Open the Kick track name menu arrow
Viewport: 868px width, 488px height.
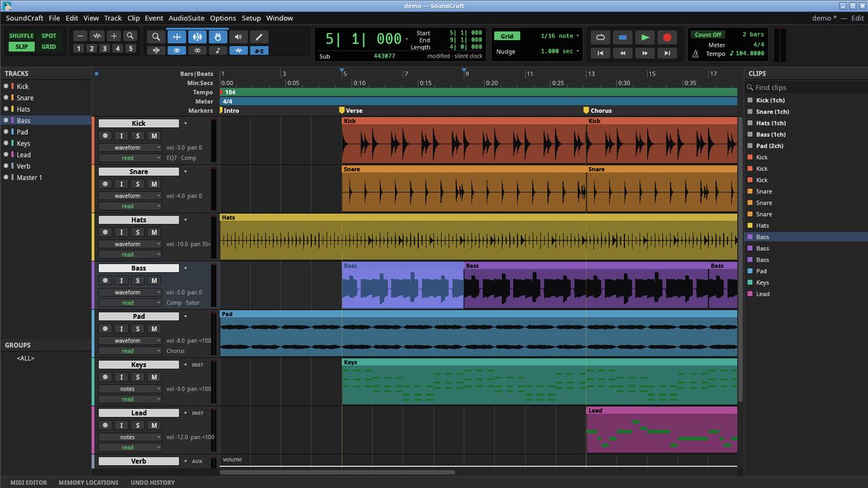click(x=185, y=123)
